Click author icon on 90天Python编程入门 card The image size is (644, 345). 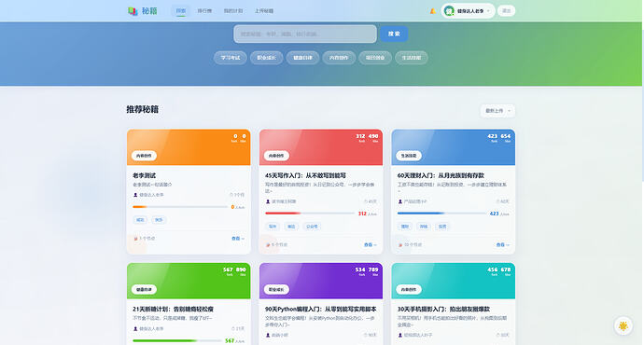268,335
